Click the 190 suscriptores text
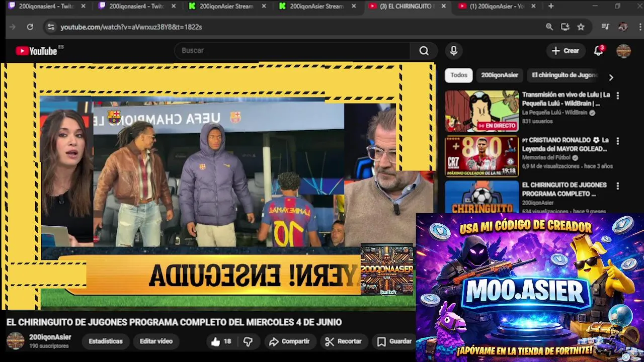Image resolution: width=644 pixels, height=362 pixels. 49,346
